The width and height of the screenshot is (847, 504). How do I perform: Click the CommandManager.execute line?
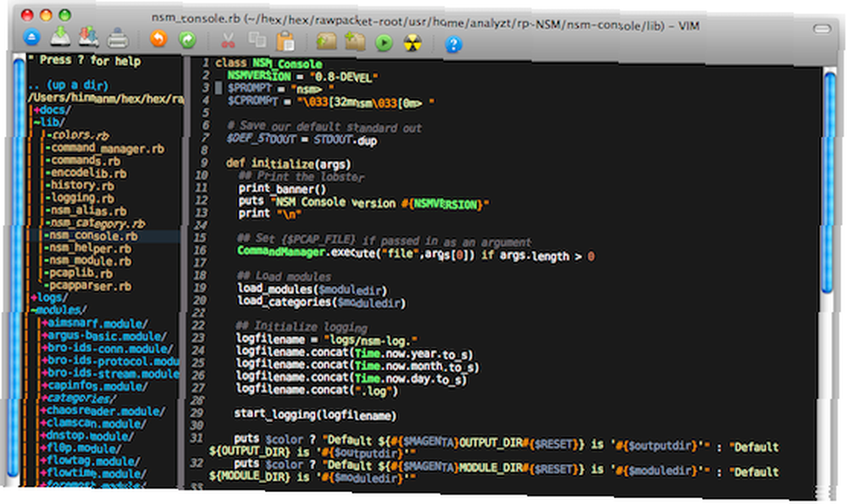[x=417, y=253]
